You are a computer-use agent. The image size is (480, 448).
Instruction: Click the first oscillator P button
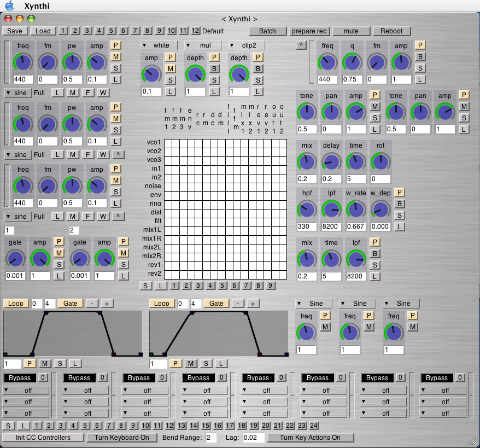coord(116,45)
